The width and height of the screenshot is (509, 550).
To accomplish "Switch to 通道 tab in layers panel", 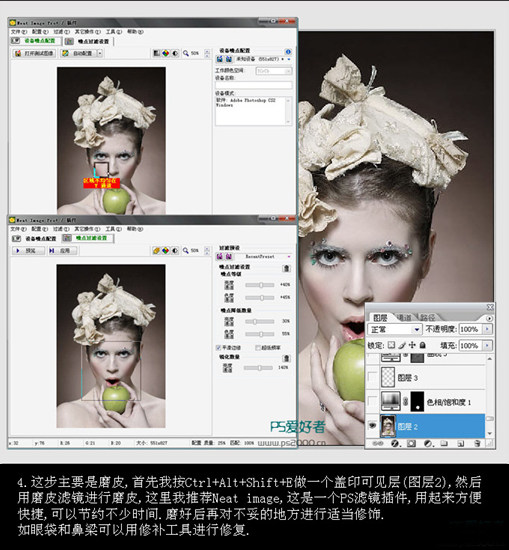I will pyautogui.click(x=404, y=318).
